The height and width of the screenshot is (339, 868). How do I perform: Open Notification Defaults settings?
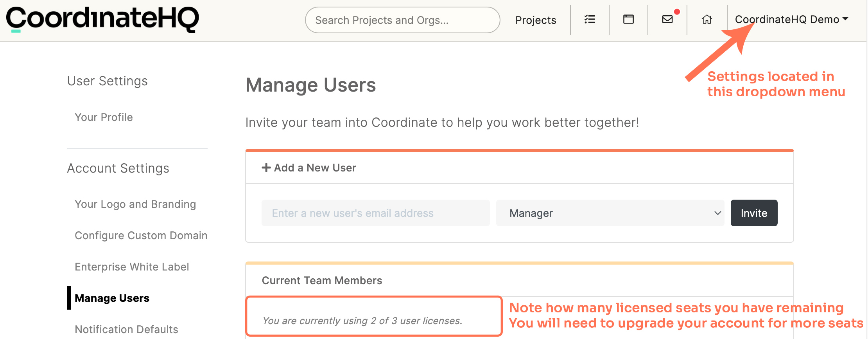[x=126, y=329]
